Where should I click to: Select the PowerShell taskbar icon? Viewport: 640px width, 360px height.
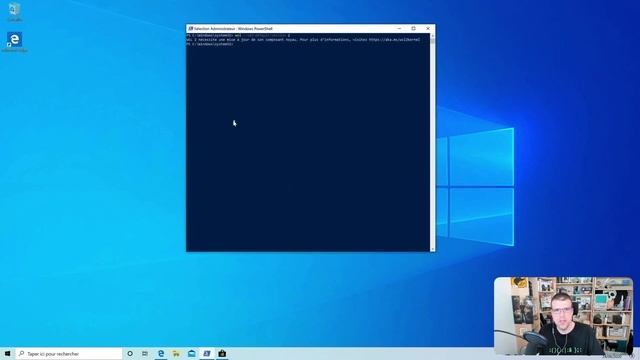[x=207, y=353]
